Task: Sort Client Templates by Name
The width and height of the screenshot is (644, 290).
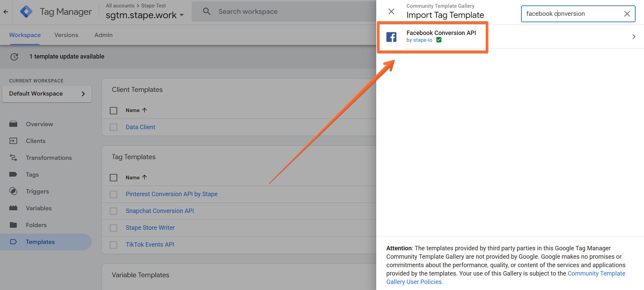Action: pos(136,110)
